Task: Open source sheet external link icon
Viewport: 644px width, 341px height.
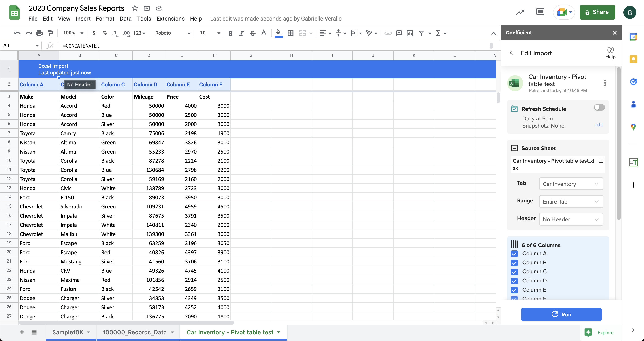Action: 601,160
